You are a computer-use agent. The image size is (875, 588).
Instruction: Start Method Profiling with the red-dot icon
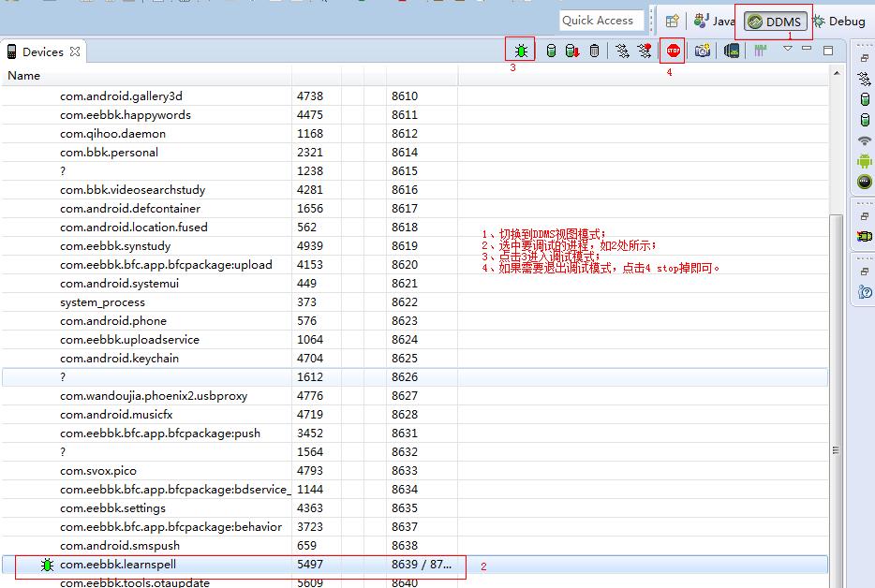tap(645, 51)
